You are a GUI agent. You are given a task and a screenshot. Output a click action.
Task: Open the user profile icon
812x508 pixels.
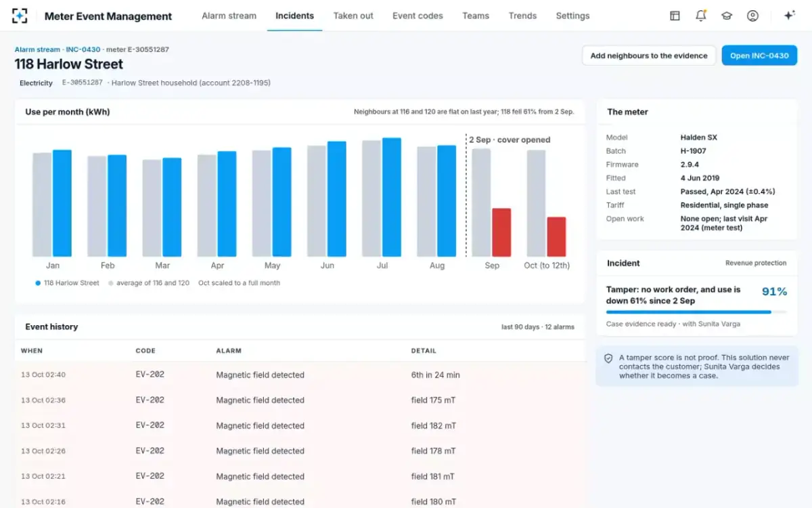752,16
